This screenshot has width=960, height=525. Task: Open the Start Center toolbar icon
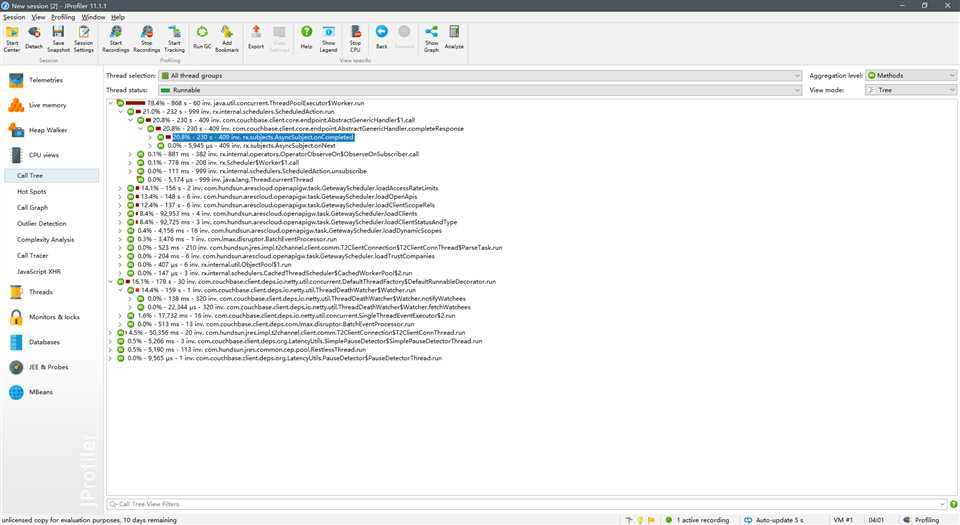[x=12, y=38]
